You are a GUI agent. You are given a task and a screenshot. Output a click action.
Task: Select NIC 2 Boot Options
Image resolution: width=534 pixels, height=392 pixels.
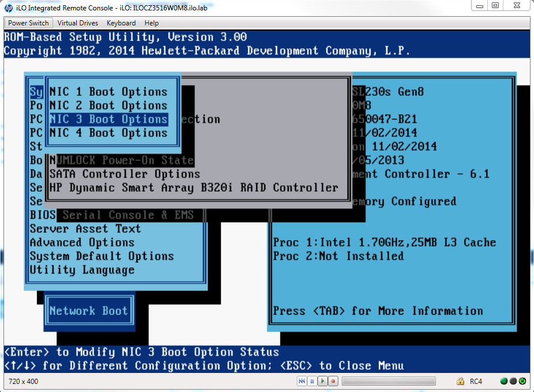[x=109, y=106]
